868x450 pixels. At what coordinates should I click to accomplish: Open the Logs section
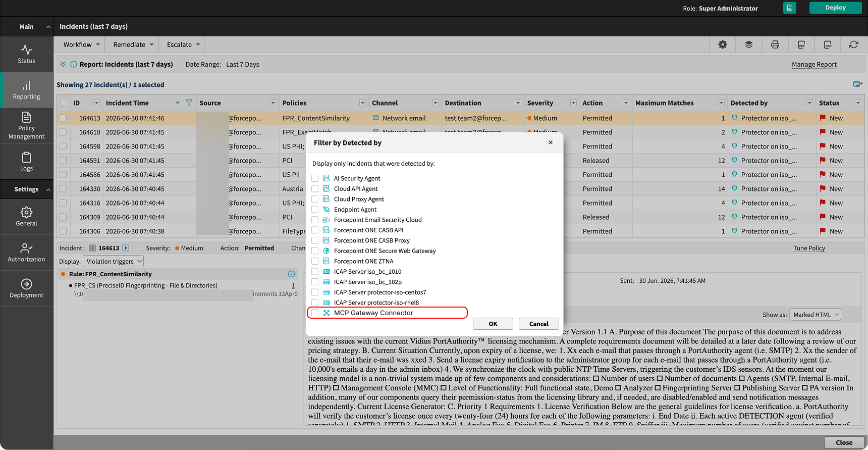pyautogui.click(x=26, y=162)
